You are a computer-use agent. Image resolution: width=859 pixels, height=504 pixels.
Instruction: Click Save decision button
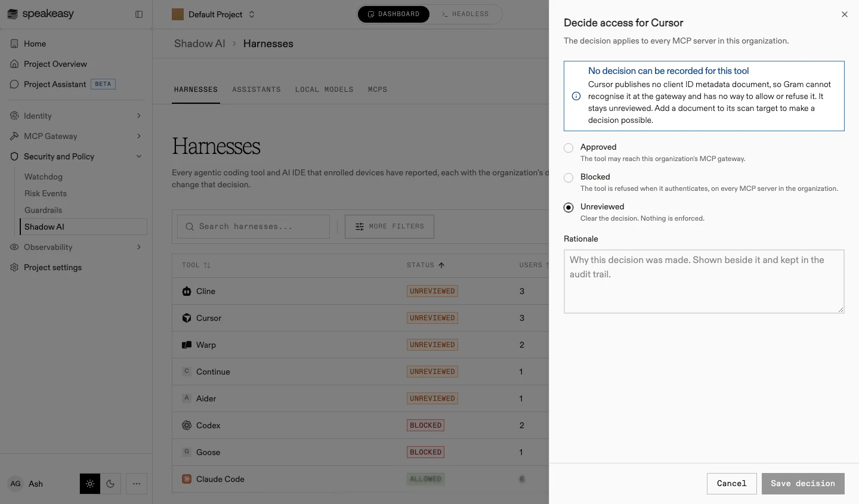[x=803, y=484]
